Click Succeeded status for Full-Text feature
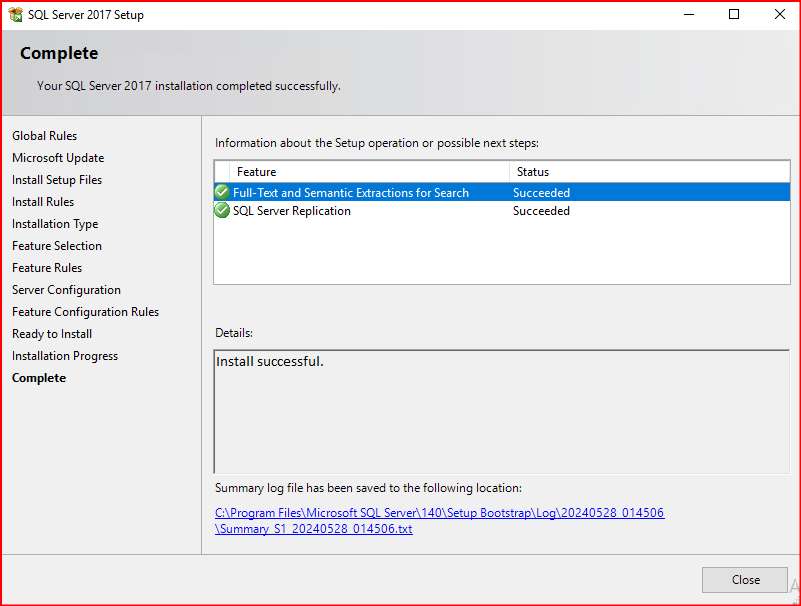Image resolution: width=801 pixels, height=606 pixels. pos(541,193)
